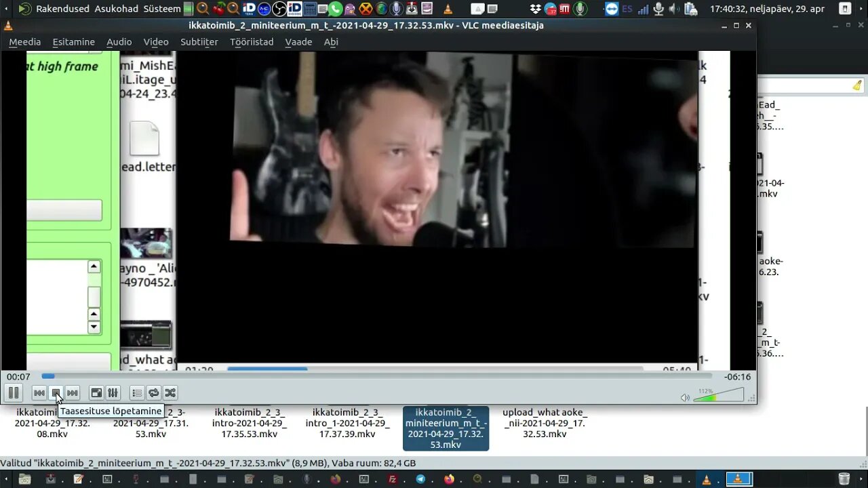The width and height of the screenshot is (868, 488).
Task: Toggle loop mode in VLC
Action: (x=154, y=392)
